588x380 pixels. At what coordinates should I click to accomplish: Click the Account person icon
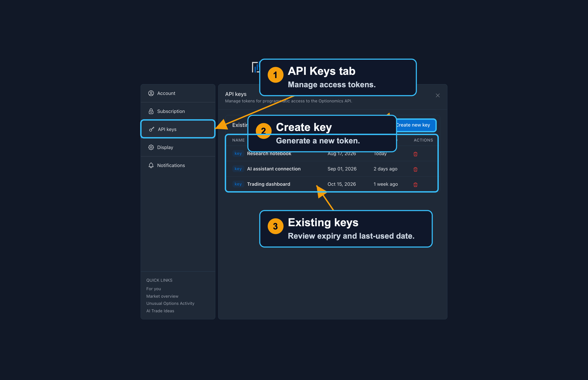tap(151, 93)
